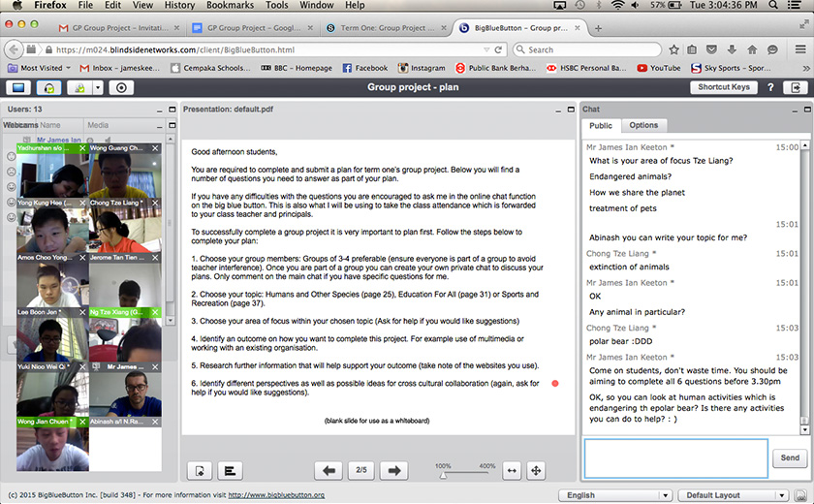The image size is (814, 504).
Task: Open the History menu in Firefox
Action: click(179, 6)
